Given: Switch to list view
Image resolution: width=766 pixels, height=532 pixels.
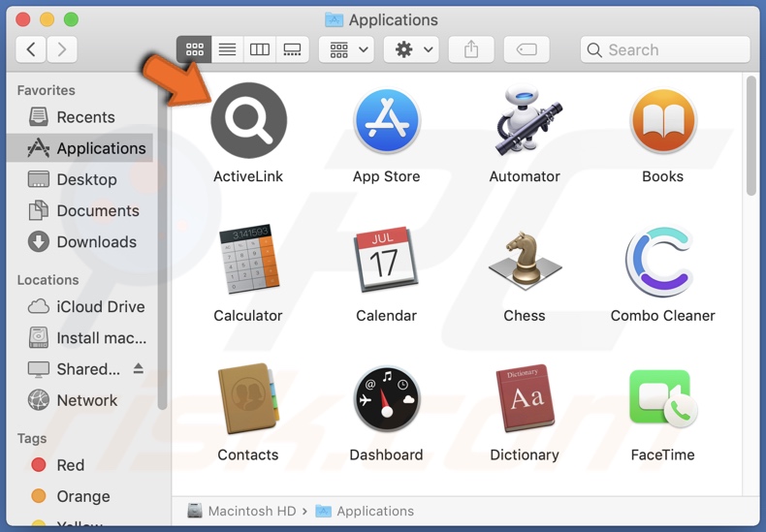Looking at the screenshot, I should [227, 49].
